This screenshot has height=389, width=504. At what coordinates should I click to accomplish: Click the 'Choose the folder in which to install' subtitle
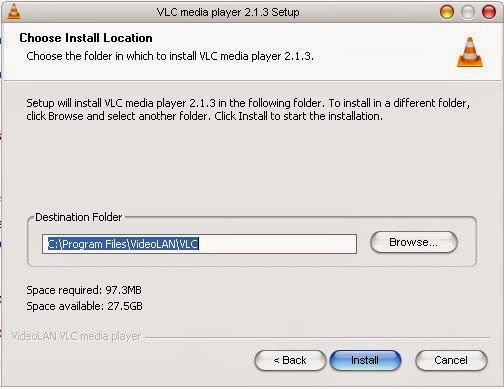[x=170, y=56]
